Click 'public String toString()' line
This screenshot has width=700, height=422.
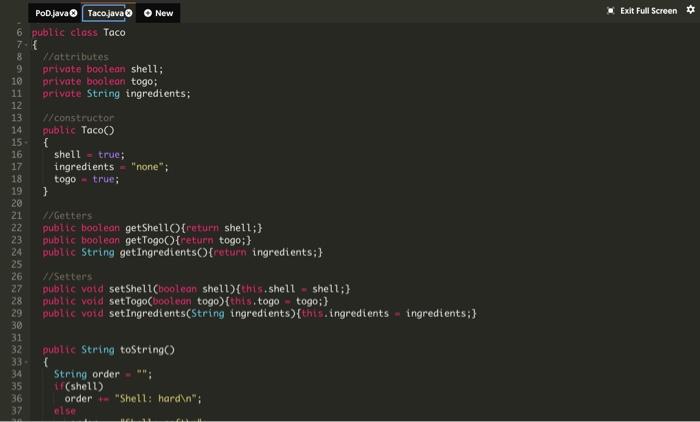tap(109, 350)
